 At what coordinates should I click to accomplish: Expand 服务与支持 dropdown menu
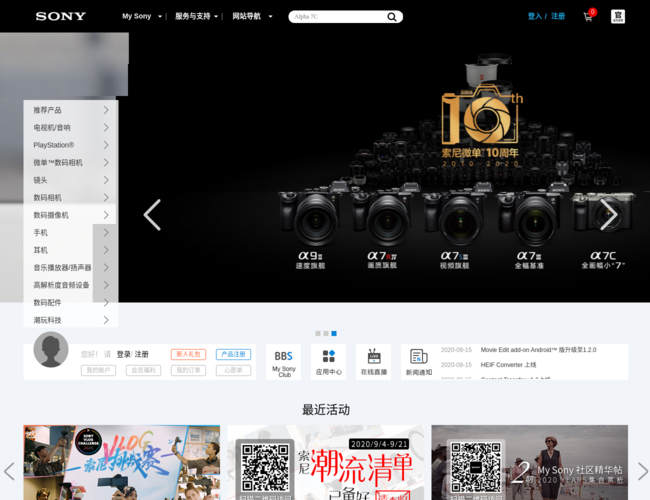[196, 16]
